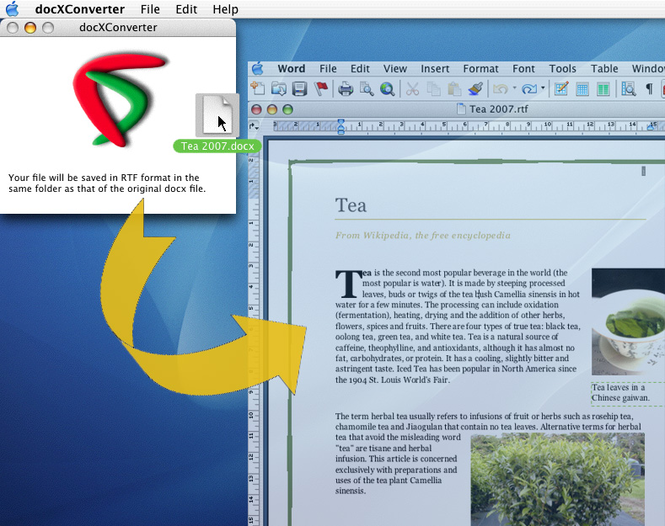Open the Word File menu
665x526 pixels.
point(328,68)
